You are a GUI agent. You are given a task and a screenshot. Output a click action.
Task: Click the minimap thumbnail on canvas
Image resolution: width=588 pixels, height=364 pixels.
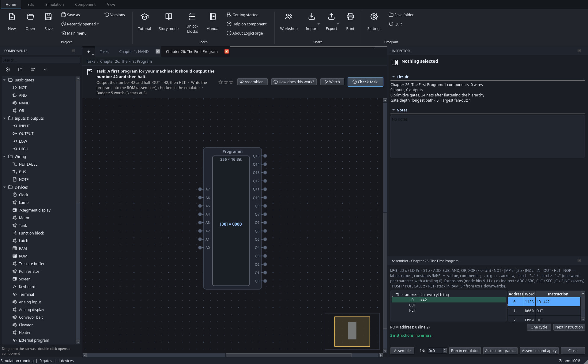pyautogui.click(x=352, y=331)
